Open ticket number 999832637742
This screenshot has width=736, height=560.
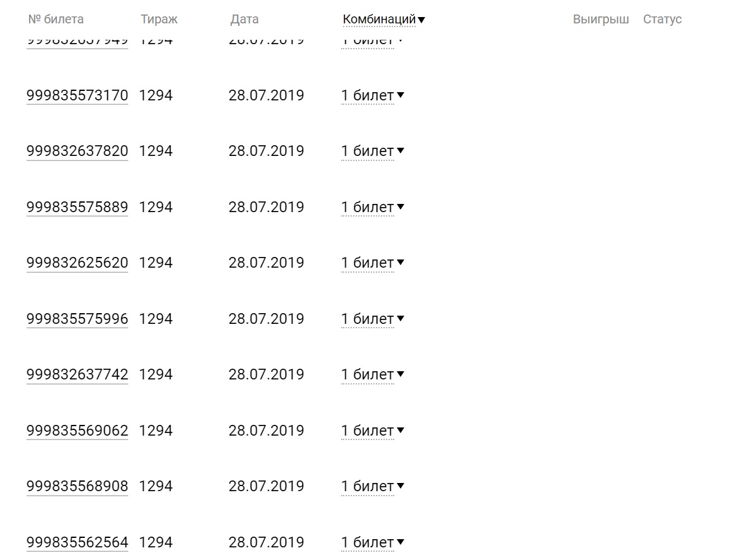(x=77, y=375)
